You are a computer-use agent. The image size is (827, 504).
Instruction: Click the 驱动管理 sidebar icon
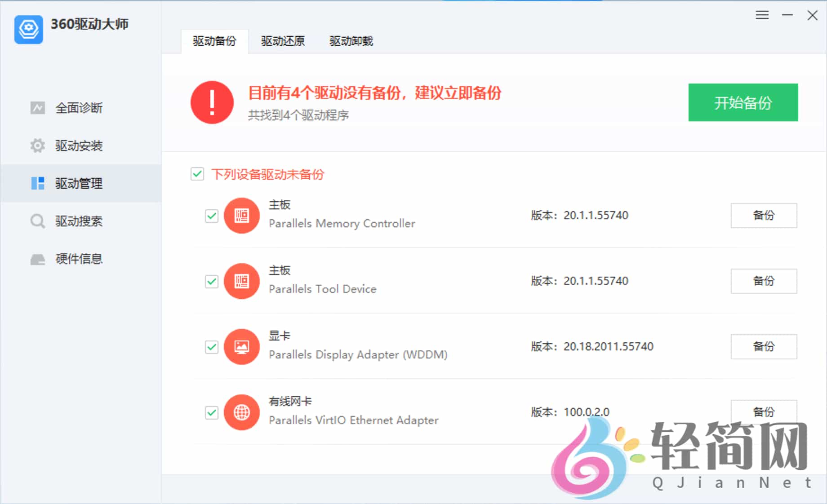click(x=38, y=183)
